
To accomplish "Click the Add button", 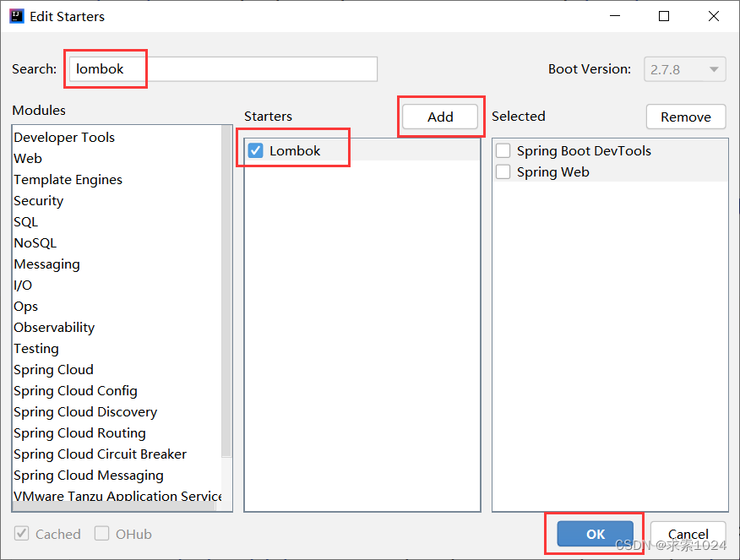I will pyautogui.click(x=440, y=117).
